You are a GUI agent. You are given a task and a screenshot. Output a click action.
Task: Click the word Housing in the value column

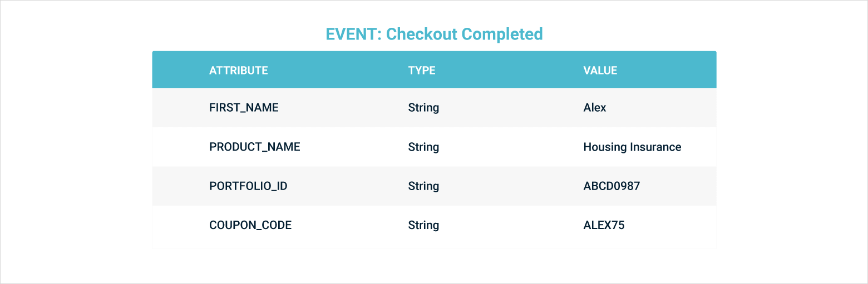pos(604,147)
